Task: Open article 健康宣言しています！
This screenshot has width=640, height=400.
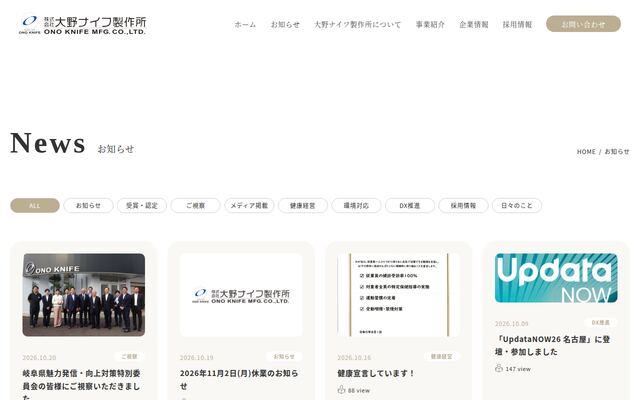Action: [376, 373]
